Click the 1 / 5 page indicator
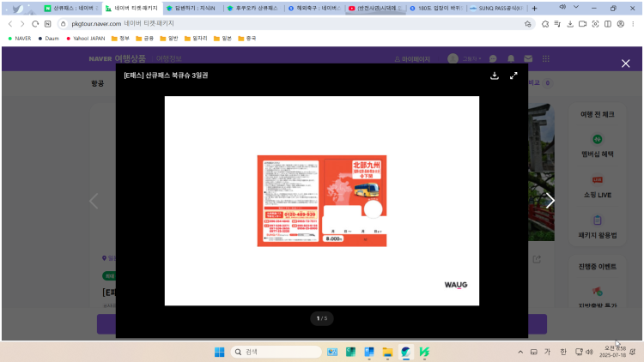Screen dimensions: 644x362 (322, 318)
